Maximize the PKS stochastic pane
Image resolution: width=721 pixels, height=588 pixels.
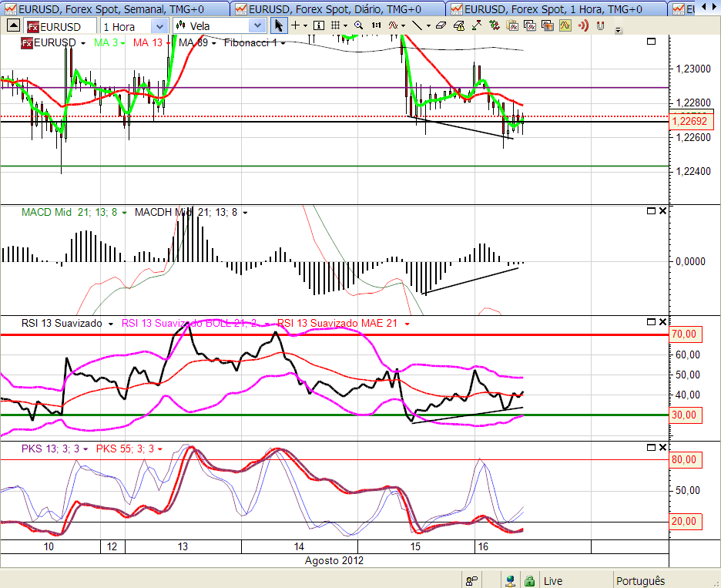pos(651,447)
